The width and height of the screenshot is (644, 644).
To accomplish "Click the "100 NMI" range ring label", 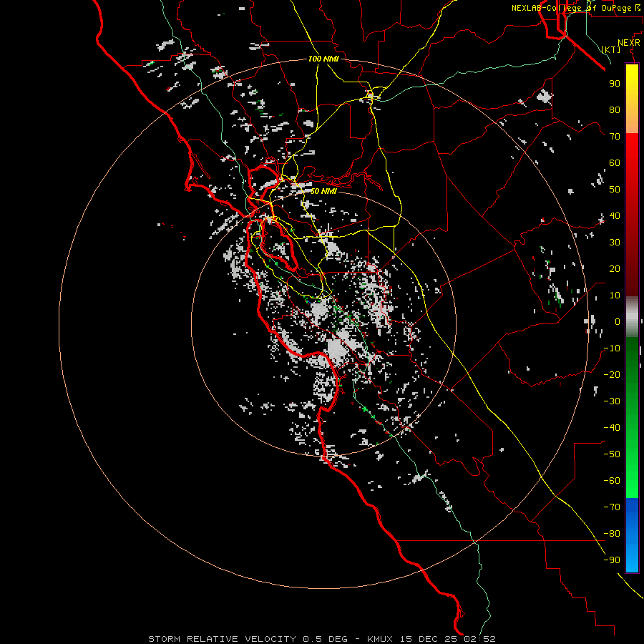I will point(323,59).
